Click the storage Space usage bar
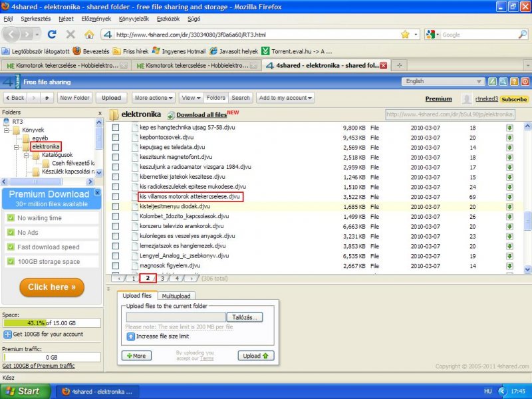 [52, 323]
